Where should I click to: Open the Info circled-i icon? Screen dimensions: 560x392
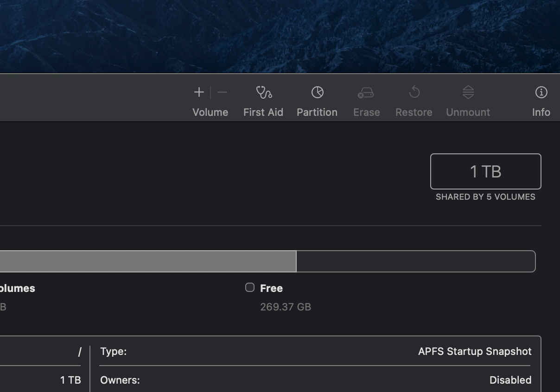point(541,93)
